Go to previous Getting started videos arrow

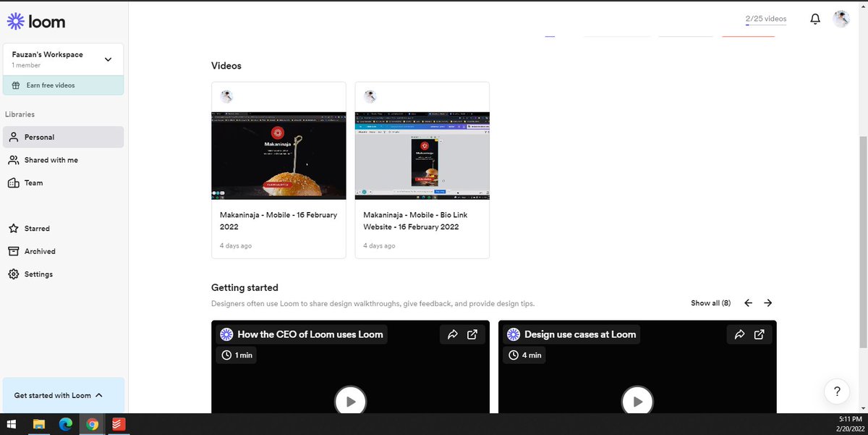click(x=748, y=303)
